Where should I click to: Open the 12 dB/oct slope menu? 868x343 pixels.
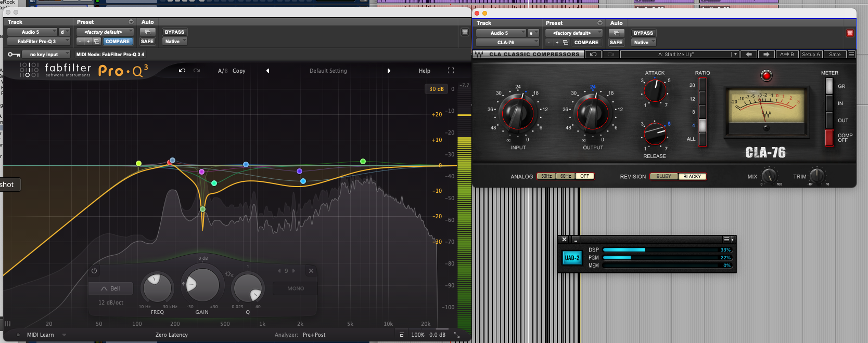(x=111, y=302)
